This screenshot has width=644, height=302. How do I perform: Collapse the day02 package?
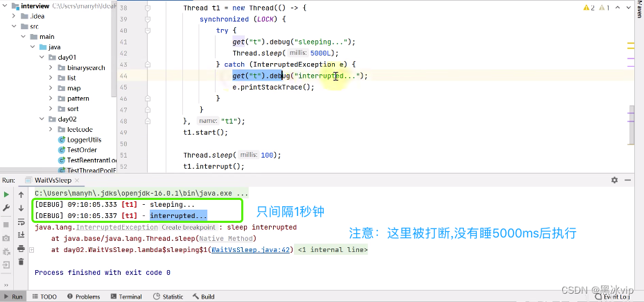pos(42,119)
